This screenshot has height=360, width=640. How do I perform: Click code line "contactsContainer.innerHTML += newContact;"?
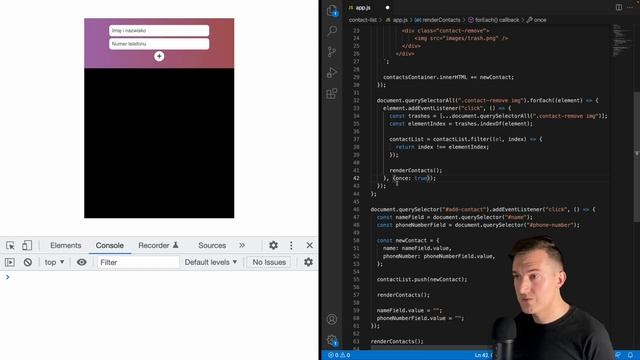pyautogui.click(x=448, y=77)
